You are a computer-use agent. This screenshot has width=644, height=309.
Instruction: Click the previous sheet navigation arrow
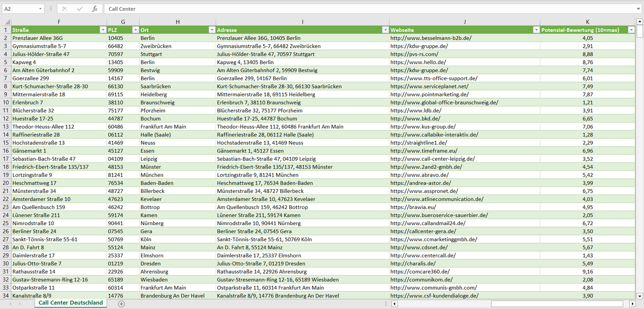[x=10, y=304]
